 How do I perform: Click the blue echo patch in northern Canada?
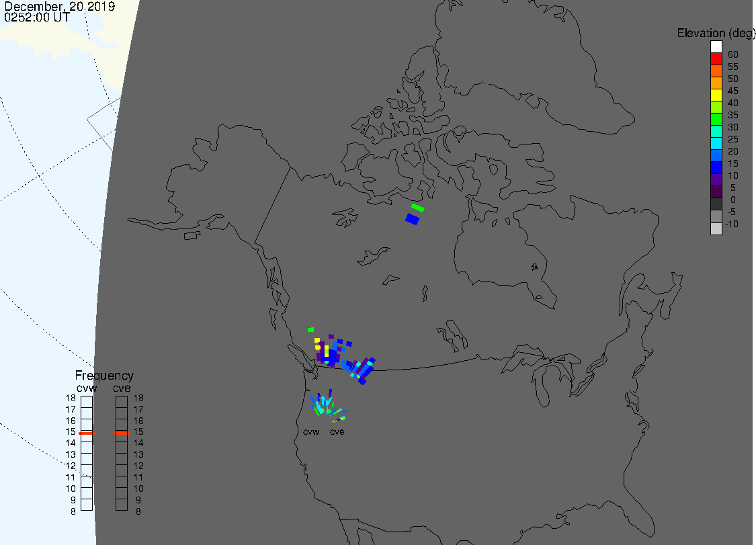(x=413, y=220)
